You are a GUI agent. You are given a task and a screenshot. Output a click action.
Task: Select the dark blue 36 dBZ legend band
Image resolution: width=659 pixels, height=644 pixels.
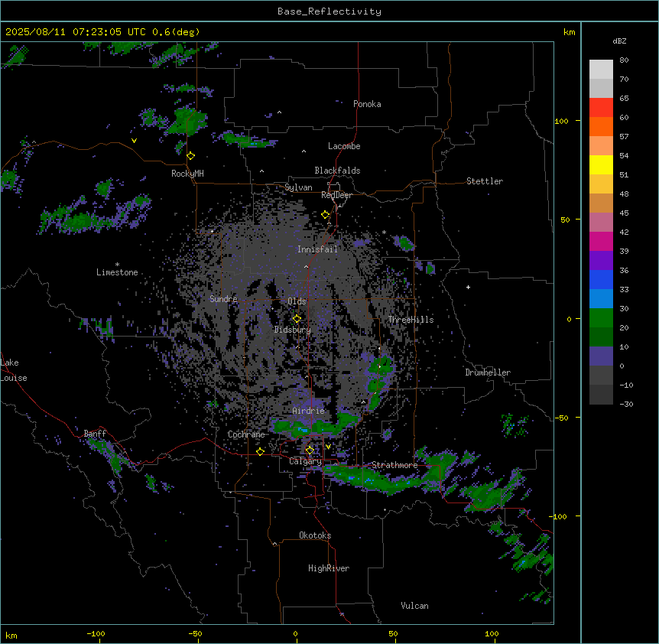point(601,279)
